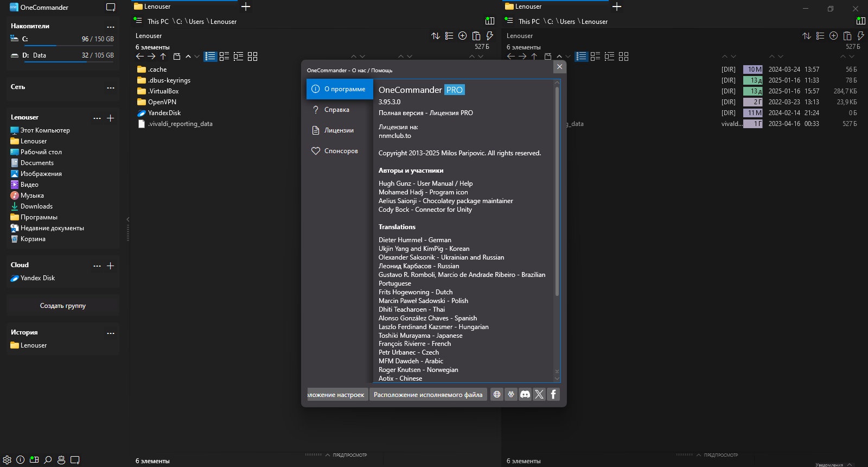
Task: Select details list view in right pane
Action: [x=582, y=56]
